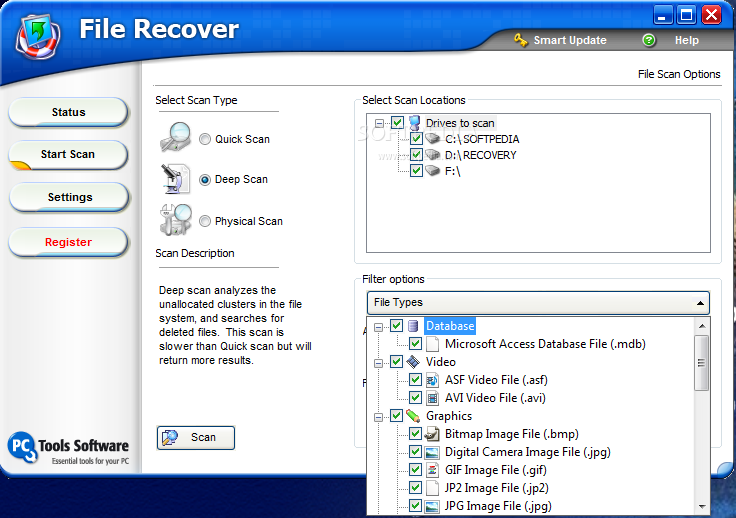The image size is (736, 518).
Task: Select the Physical Scan radio button
Action: (x=205, y=221)
